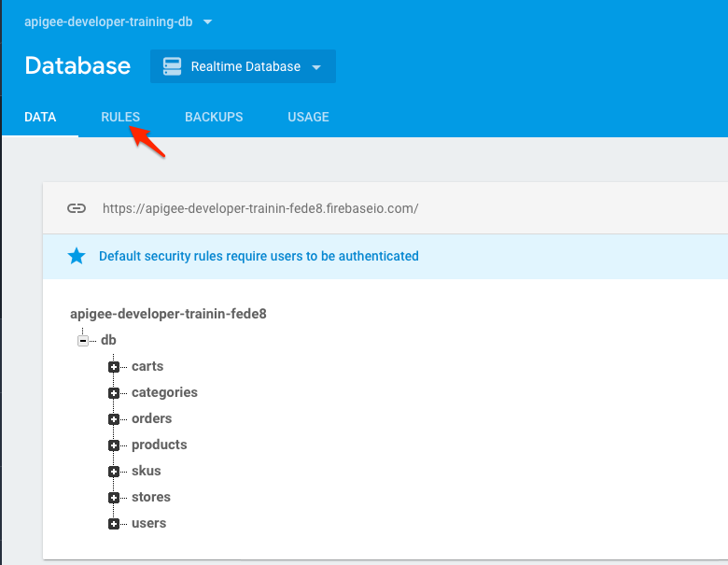Expand the users node
Screen dimensions: 728x565
tap(114, 524)
